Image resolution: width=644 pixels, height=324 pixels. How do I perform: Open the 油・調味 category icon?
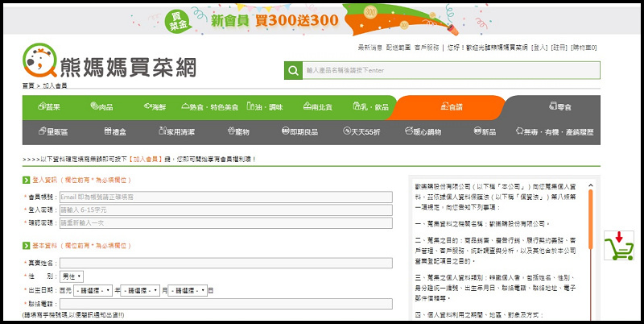[x=250, y=106]
